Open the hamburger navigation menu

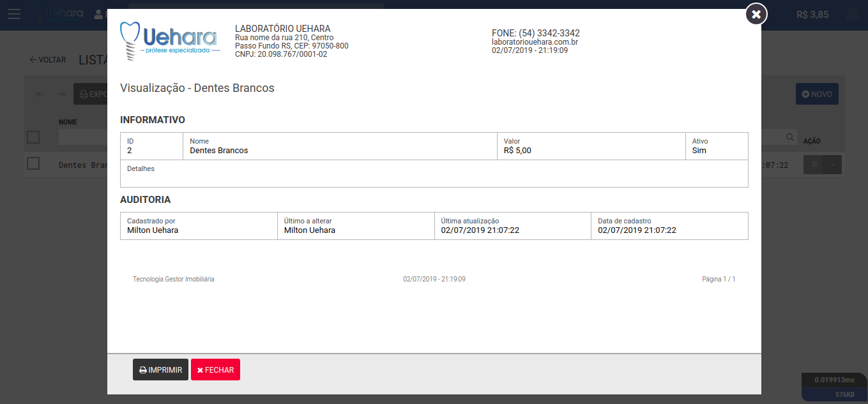[14, 14]
